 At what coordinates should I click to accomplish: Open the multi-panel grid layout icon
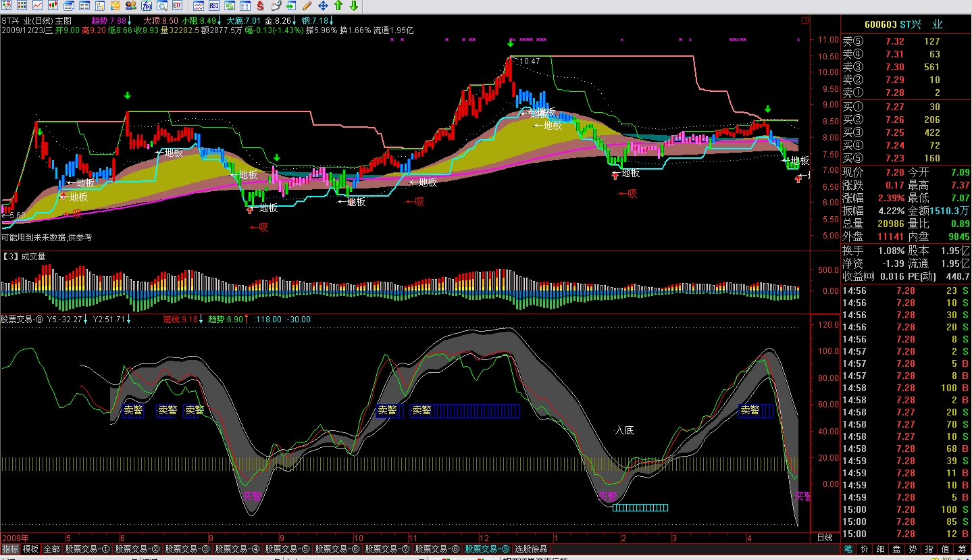pos(245,5)
